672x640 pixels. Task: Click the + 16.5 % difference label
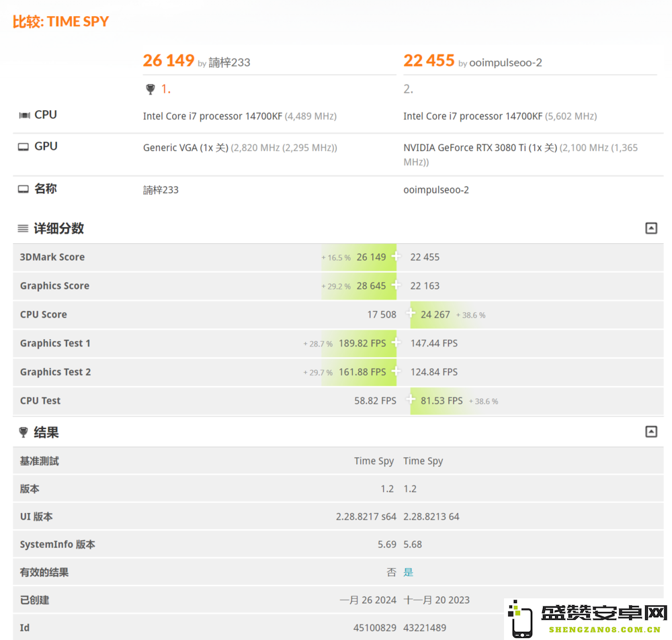(336, 257)
